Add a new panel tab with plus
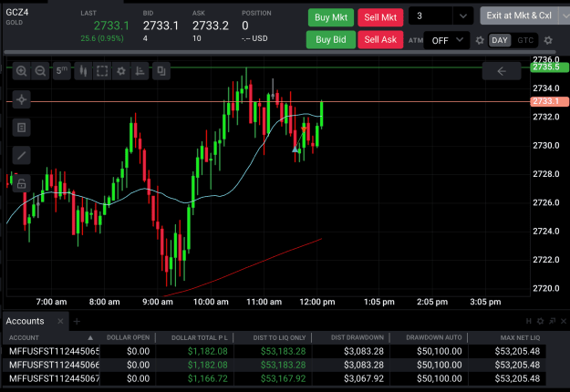Image resolution: width=570 pixels, height=392 pixels. (77, 321)
